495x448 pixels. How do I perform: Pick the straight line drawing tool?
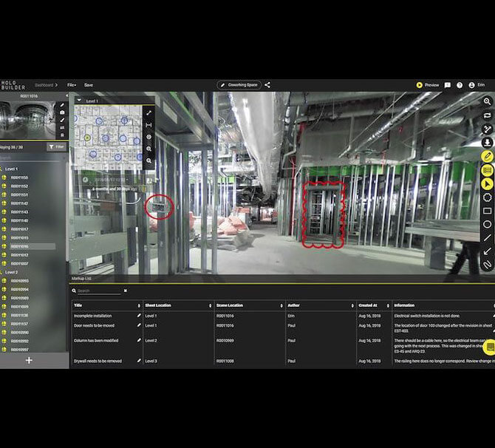coord(488,237)
